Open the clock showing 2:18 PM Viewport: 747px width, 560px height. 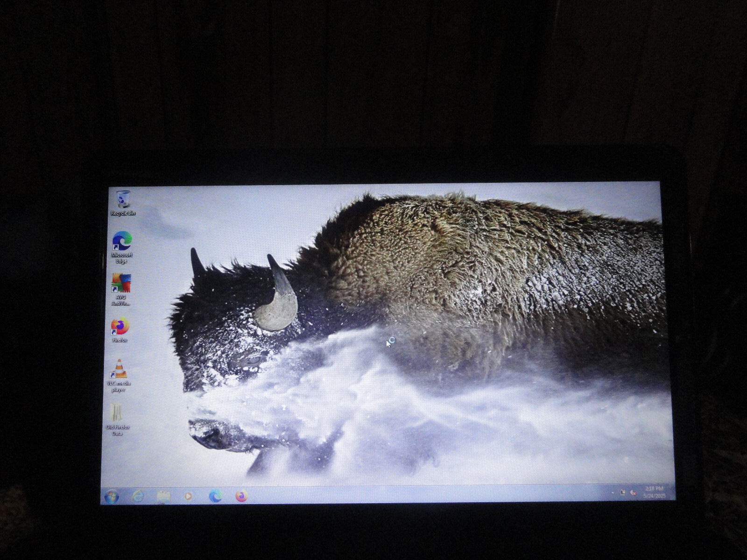(x=654, y=492)
